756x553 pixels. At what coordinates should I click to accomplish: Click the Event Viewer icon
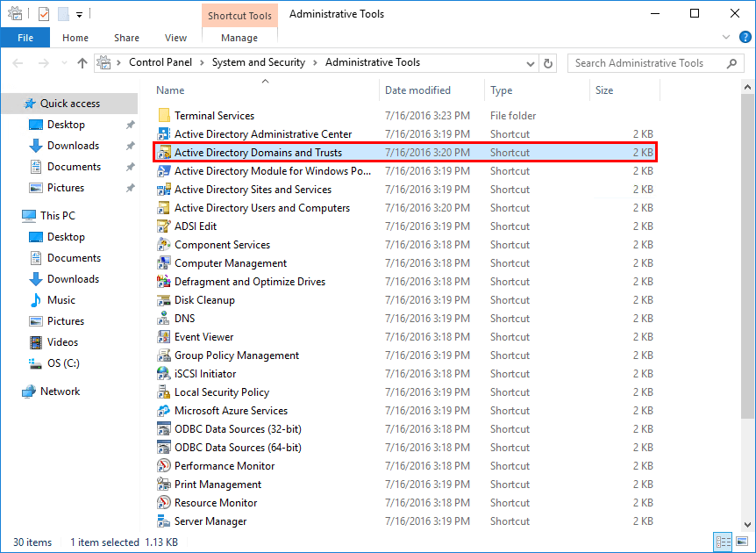(x=164, y=337)
